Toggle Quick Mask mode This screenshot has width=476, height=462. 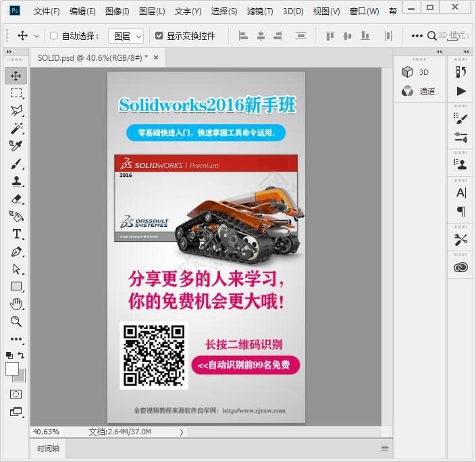coord(16,394)
